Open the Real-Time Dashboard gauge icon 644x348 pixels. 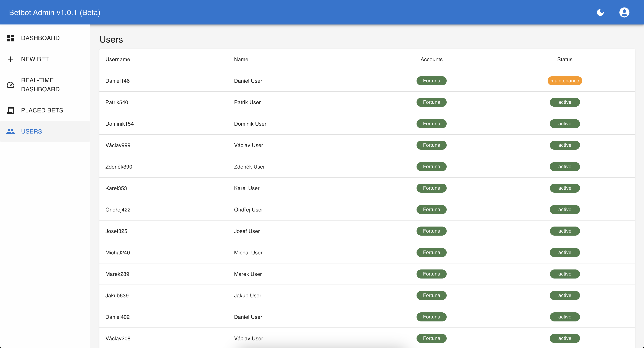(x=11, y=85)
